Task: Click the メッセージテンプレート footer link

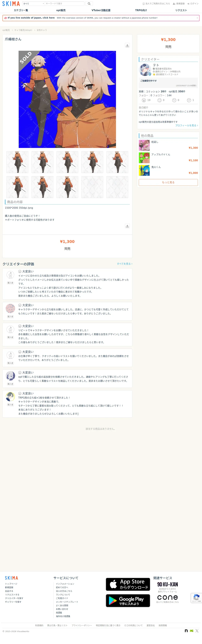Action: (x=67, y=602)
